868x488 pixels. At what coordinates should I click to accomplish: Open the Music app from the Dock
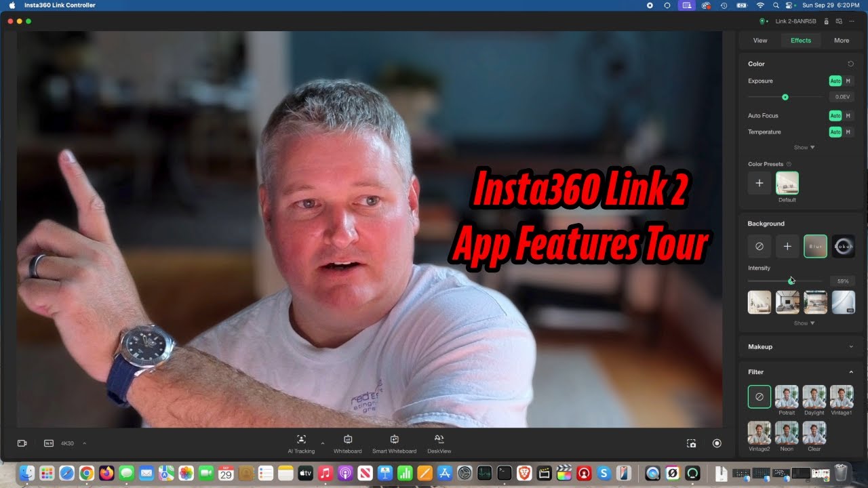click(325, 473)
